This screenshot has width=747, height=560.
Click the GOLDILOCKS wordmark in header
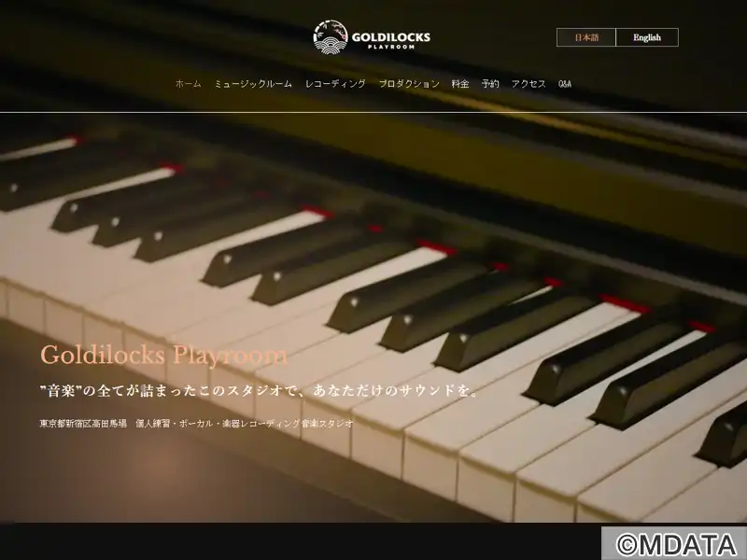point(390,37)
